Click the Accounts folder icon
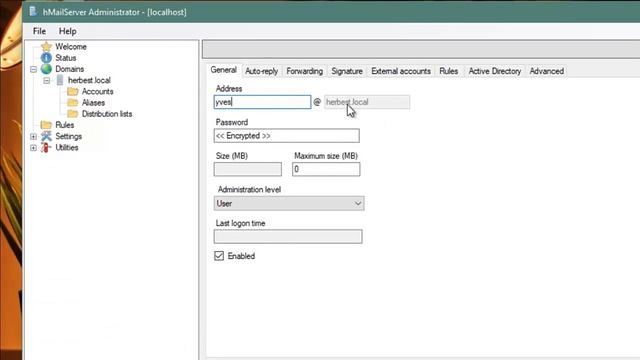 [73, 91]
